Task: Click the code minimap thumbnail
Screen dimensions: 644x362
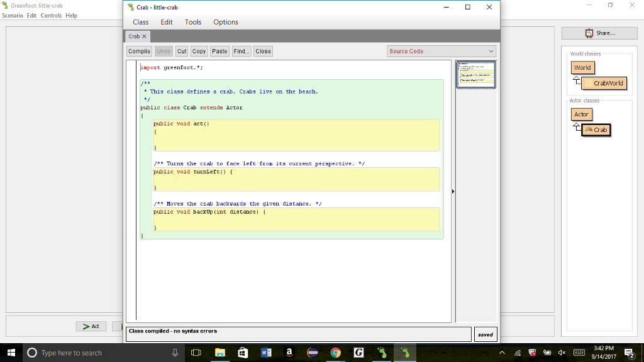Action: point(475,74)
